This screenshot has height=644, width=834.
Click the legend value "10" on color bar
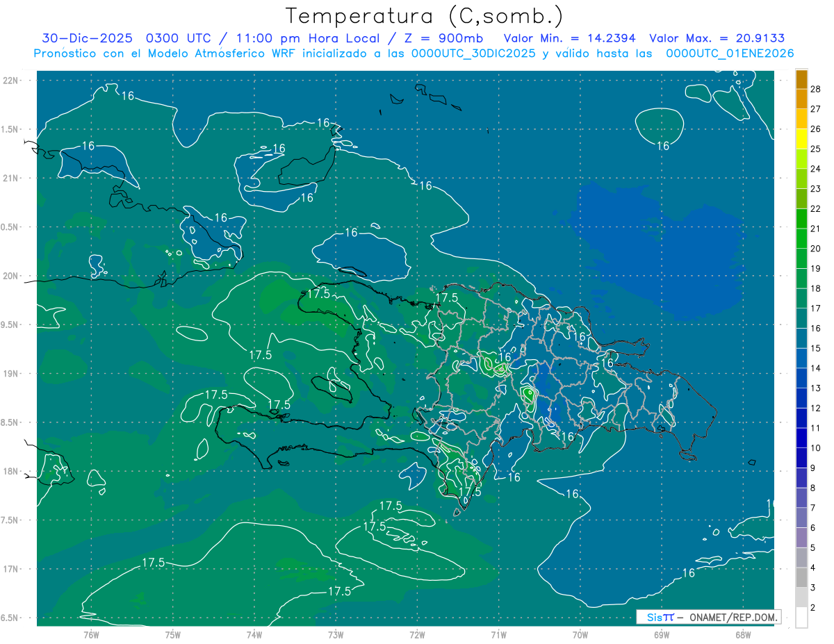click(x=816, y=448)
